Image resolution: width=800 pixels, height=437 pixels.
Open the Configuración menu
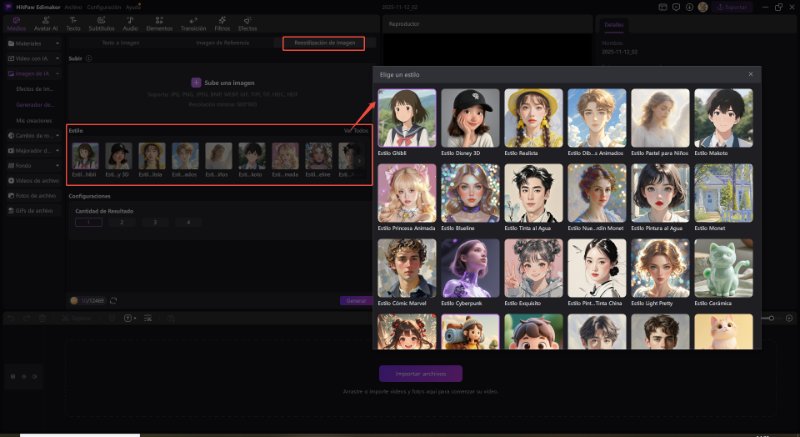(104, 7)
